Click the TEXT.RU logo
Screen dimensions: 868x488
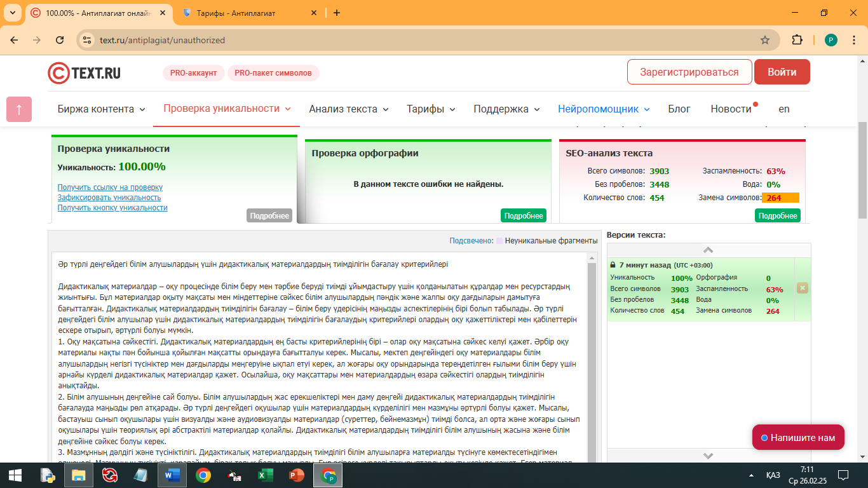[85, 73]
